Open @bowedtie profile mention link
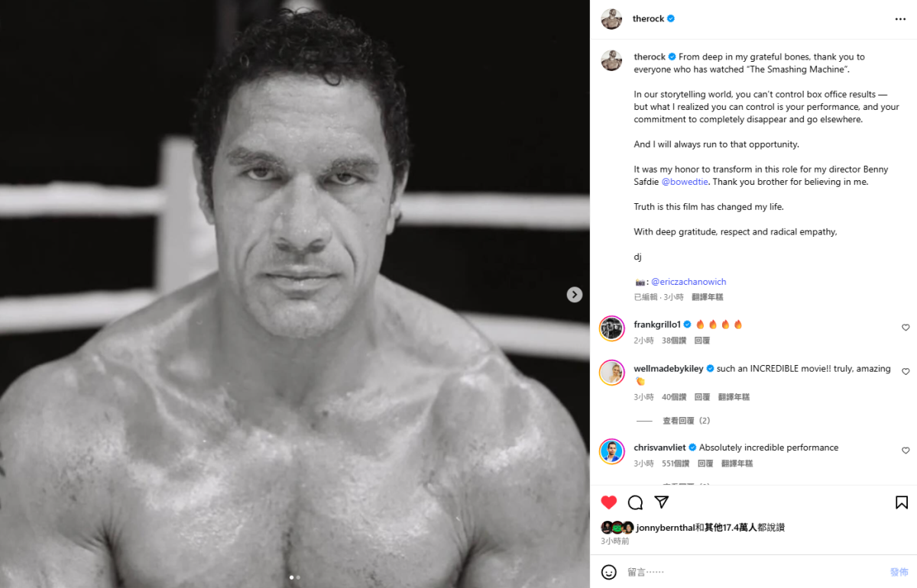This screenshot has width=917, height=588. [685, 182]
